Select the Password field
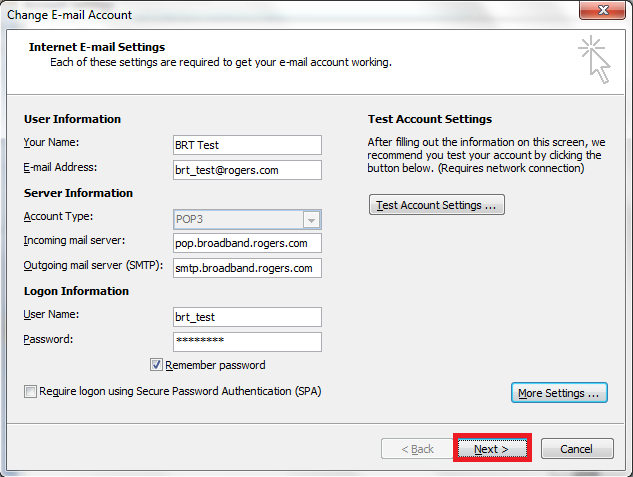 [x=247, y=341]
